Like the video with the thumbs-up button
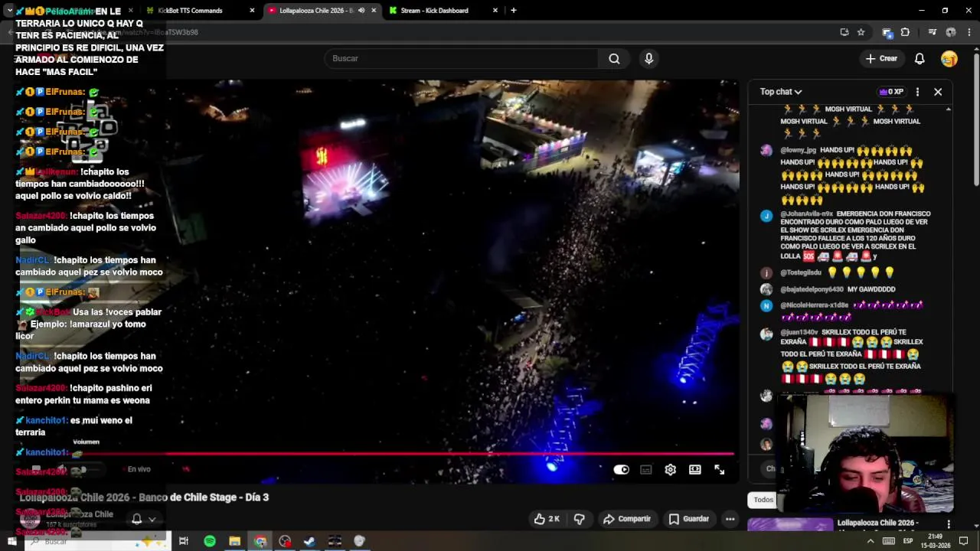980x551 pixels. pyautogui.click(x=547, y=519)
